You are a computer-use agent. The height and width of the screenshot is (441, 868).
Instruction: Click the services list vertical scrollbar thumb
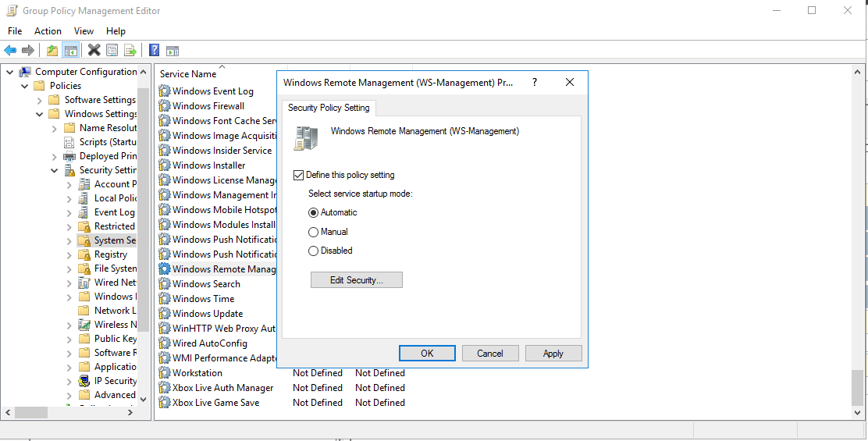(x=856, y=388)
